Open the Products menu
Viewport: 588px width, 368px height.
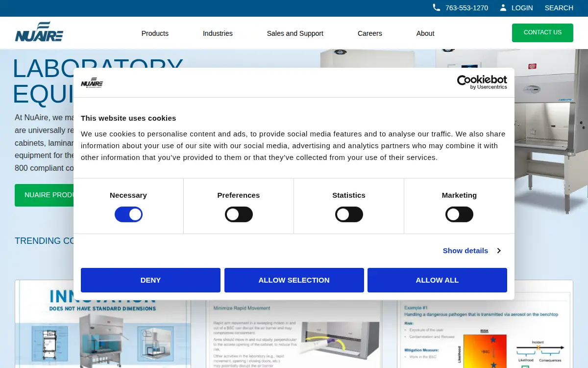point(155,33)
